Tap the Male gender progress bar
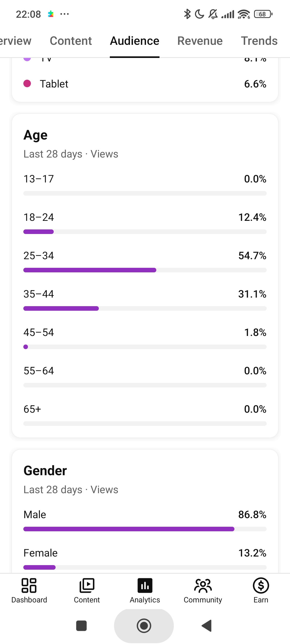 click(145, 529)
